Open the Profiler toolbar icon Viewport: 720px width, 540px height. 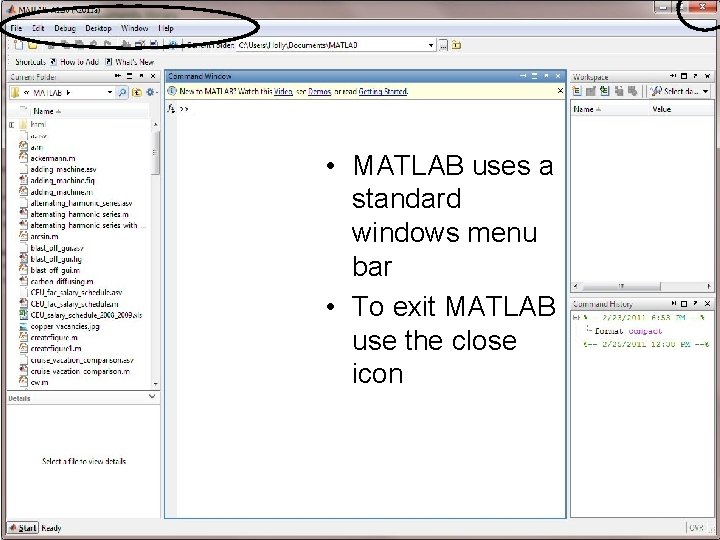(x=154, y=45)
